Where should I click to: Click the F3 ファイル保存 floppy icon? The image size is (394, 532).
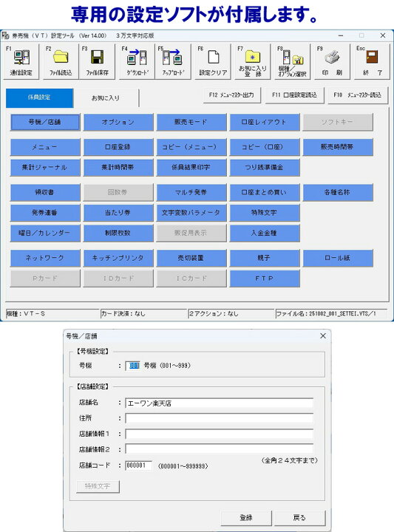pos(97,61)
